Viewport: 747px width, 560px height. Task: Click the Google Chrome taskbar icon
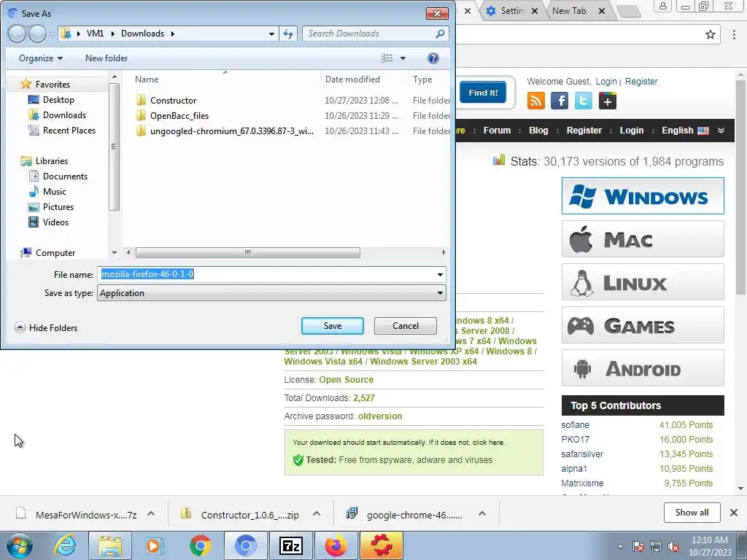click(x=200, y=545)
